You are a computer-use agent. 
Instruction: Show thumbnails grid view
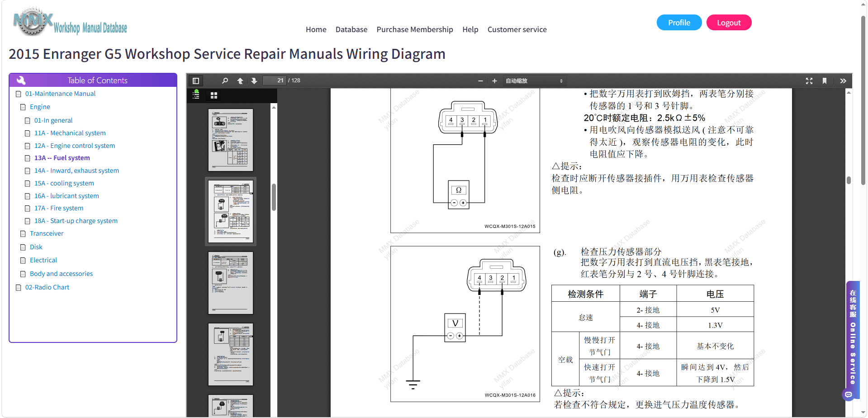pyautogui.click(x=214, y=95)
